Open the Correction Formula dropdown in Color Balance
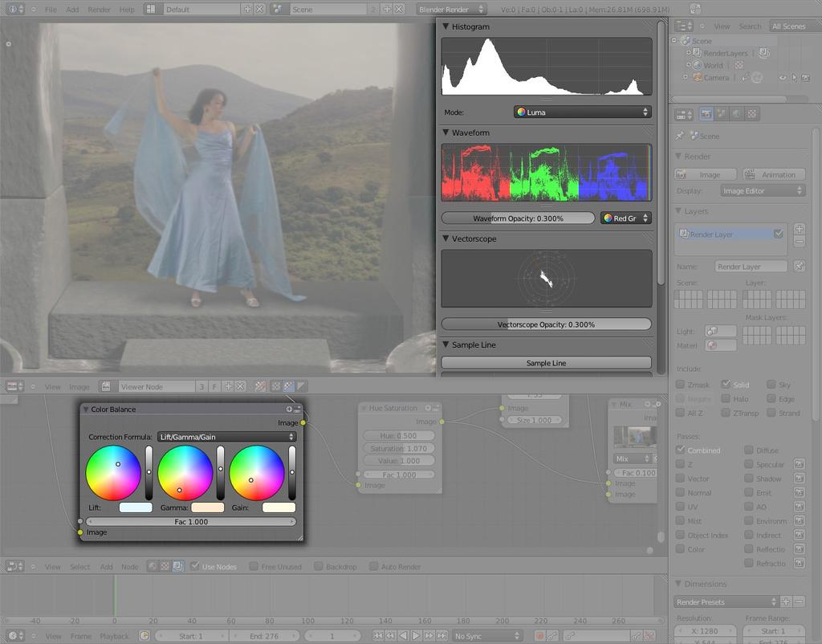The image size is (822, 644). 226,437
